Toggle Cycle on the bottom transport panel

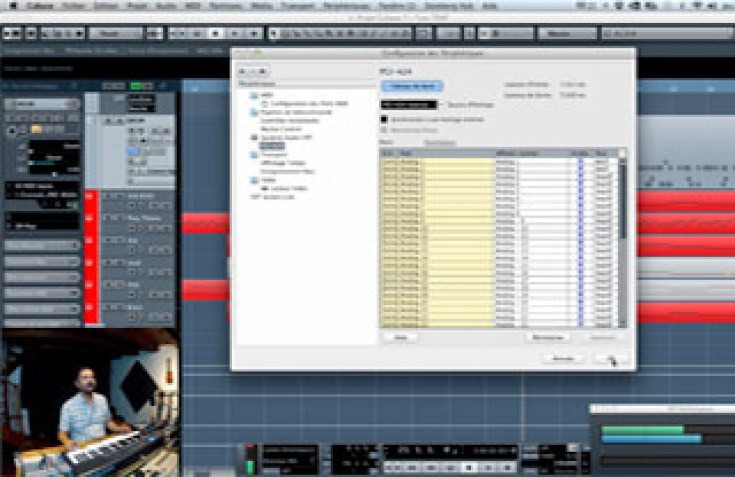450,467
